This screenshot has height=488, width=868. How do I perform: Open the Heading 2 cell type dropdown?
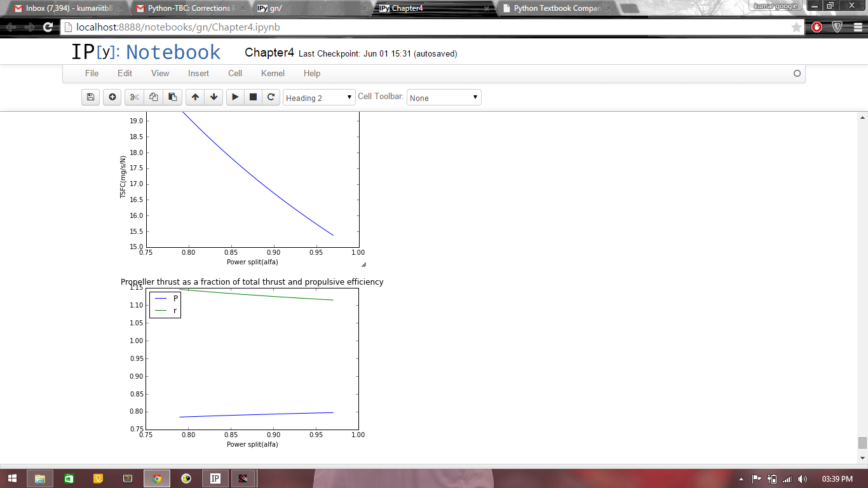[319, 98]
